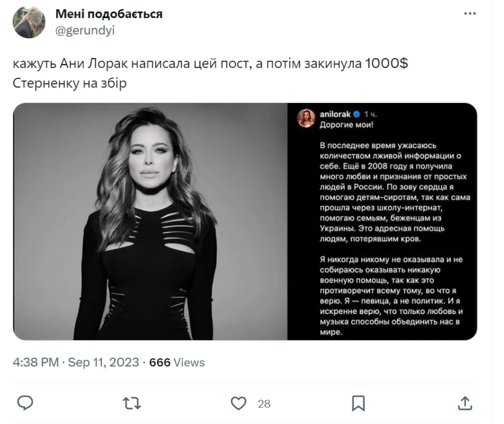Open the gerundyi profile avatar
Viewport: 504px width, 424px height.
[x=29, y=23]
